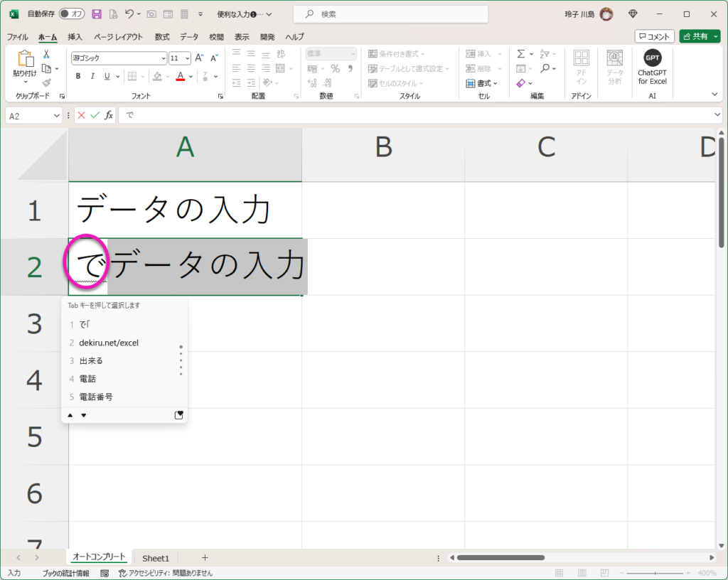The image size is (728, 580).
Task: Click the Save floppy disk icon
Action: tap(97, 14)
